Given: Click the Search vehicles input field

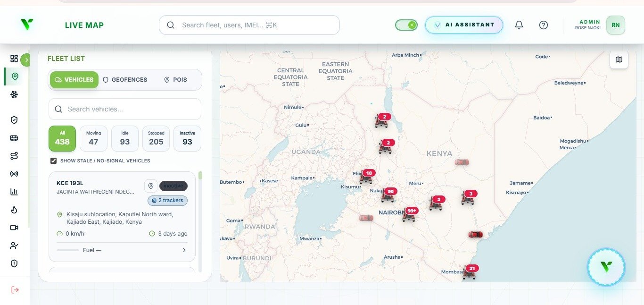Looking at the screenshot, I should tap(125, 109).
